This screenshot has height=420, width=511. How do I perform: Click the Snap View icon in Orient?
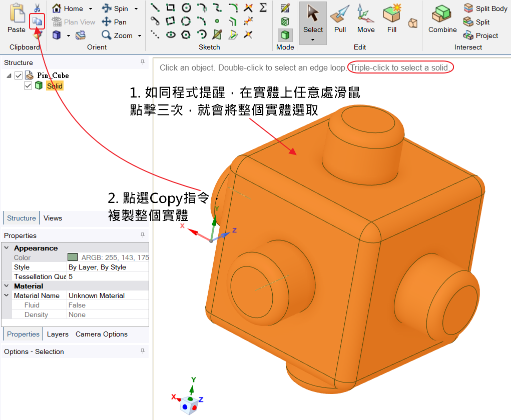pyautogui.click(x=81, y=35)
